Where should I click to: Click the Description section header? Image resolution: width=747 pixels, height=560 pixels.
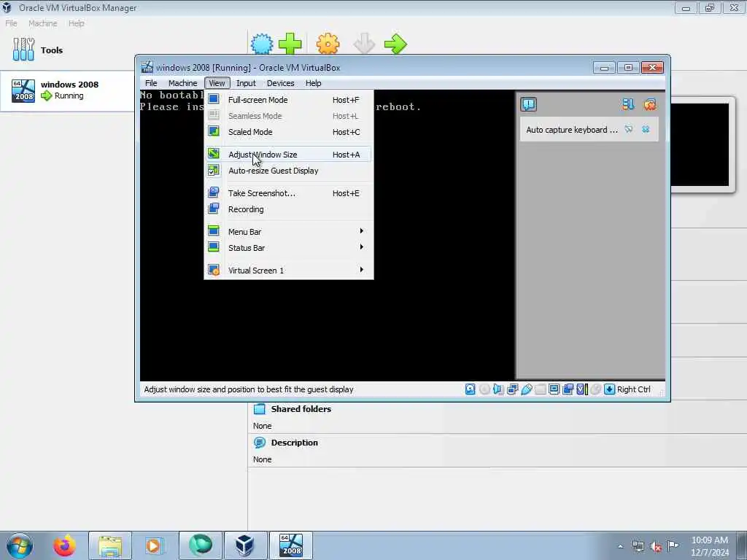[294, 443]
